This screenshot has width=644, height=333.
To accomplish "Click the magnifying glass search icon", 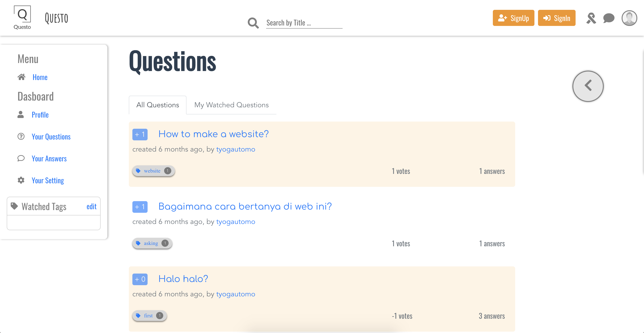I will click(253, 23).
